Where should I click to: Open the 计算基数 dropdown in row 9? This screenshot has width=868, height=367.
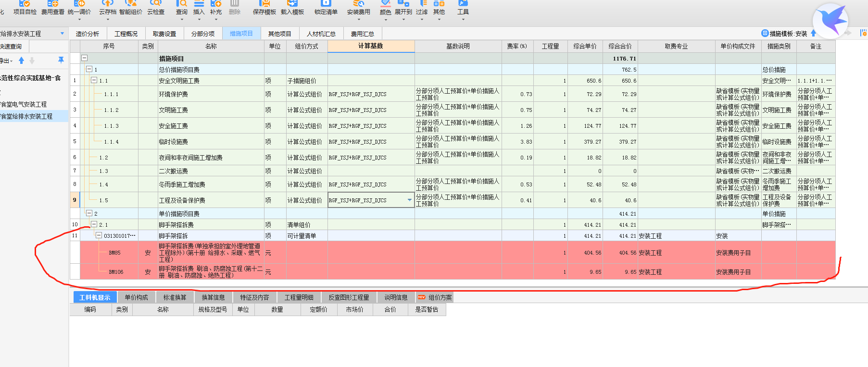(x=410, y=200)
